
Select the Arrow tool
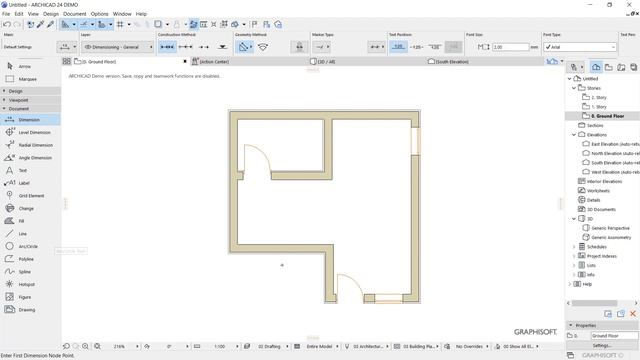(24, 66)
